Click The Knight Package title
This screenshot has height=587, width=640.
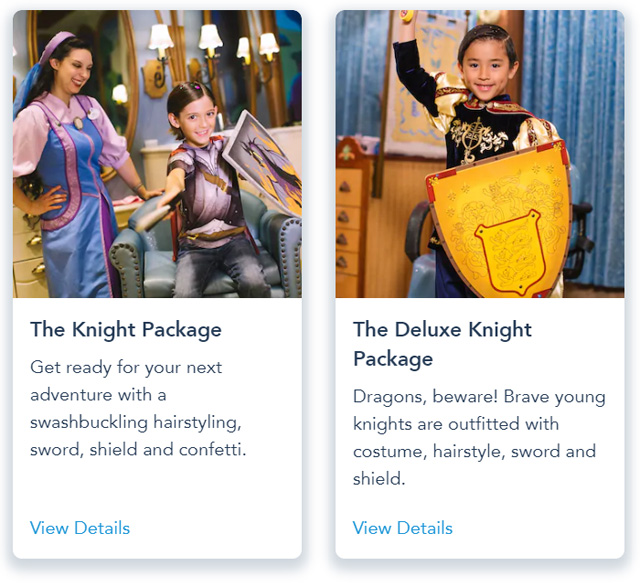pos(126,330)
